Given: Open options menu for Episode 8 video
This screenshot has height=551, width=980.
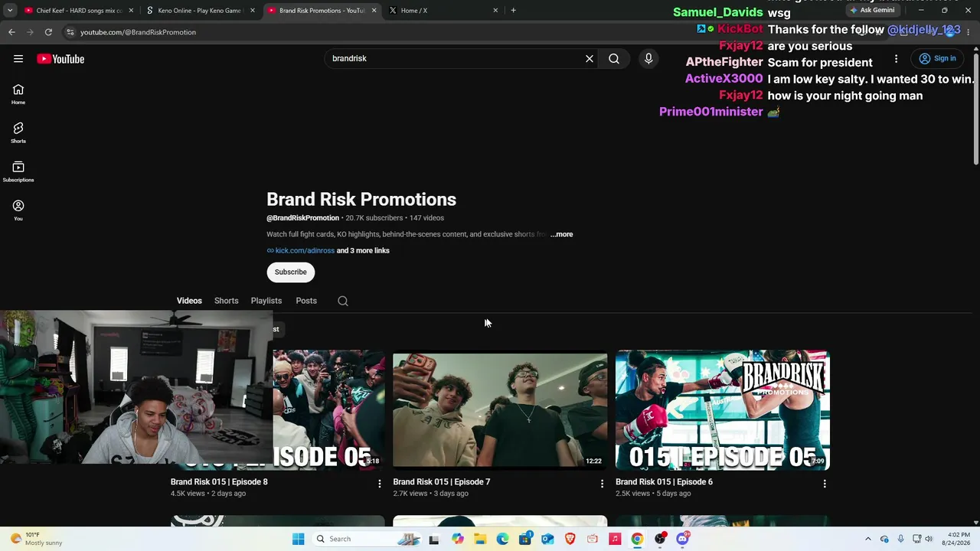Looking at the screenshot, I should (x=380, y=484).
